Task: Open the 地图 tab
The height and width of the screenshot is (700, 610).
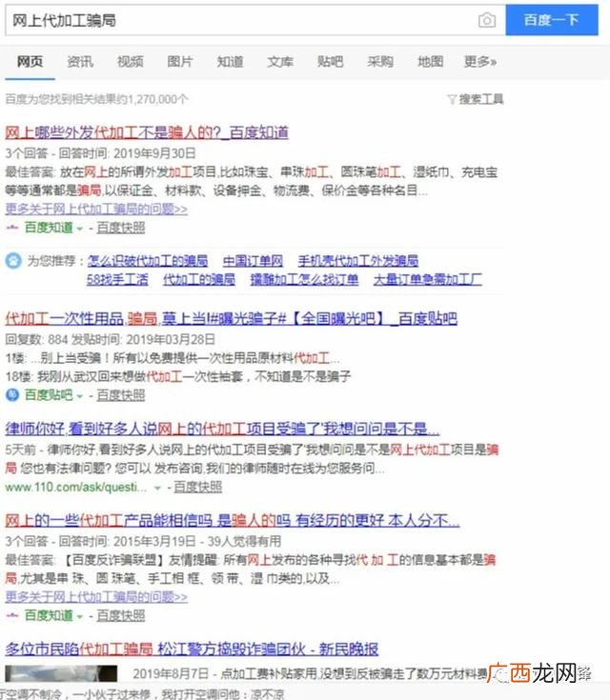Action: coord(431,62)
